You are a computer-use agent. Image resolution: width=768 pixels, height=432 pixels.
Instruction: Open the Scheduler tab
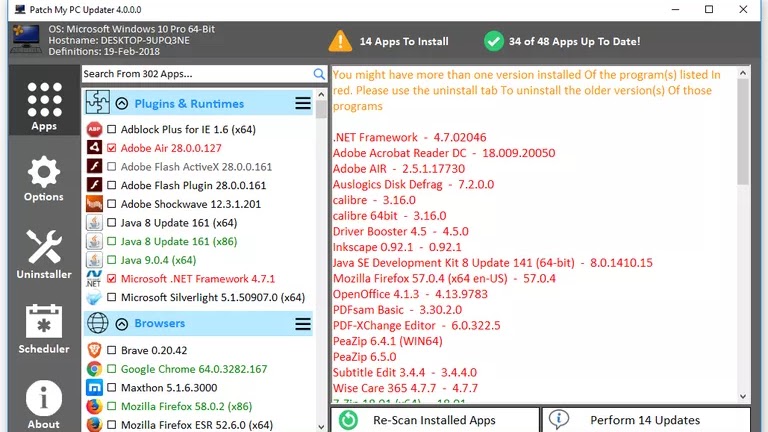[44, 329]
